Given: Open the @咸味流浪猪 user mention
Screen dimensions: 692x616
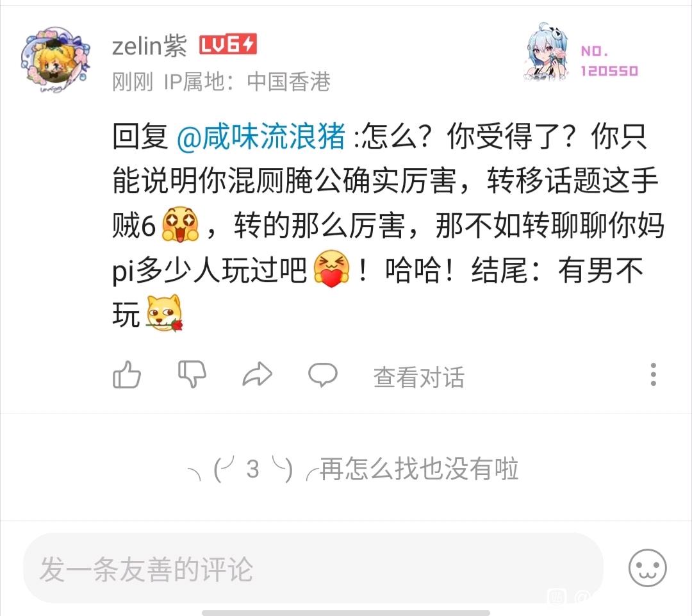Looking at the screenshot, I should 261,137.
